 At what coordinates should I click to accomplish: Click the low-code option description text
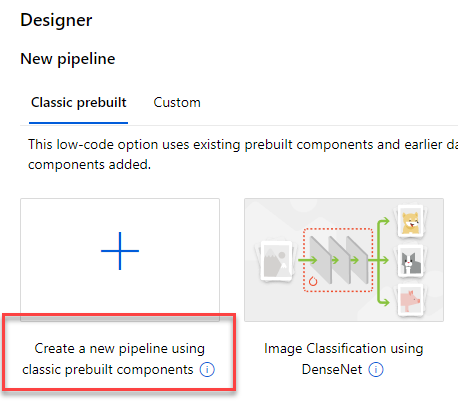click(x=243, y=154)
